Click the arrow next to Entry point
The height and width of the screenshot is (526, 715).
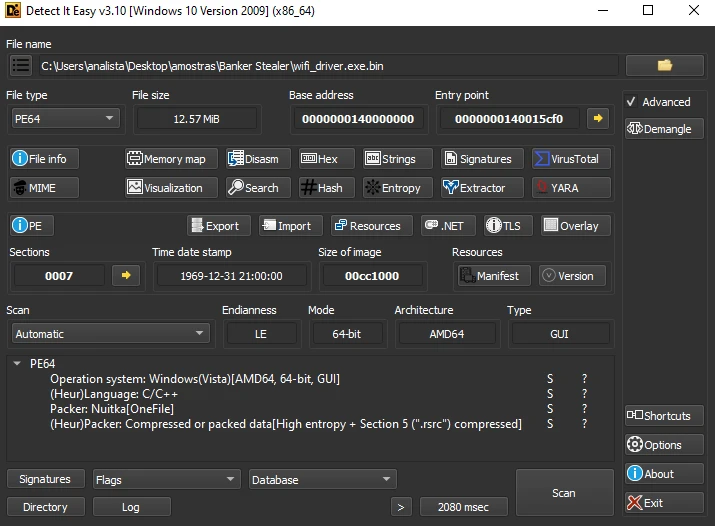[x=598, y=119]
